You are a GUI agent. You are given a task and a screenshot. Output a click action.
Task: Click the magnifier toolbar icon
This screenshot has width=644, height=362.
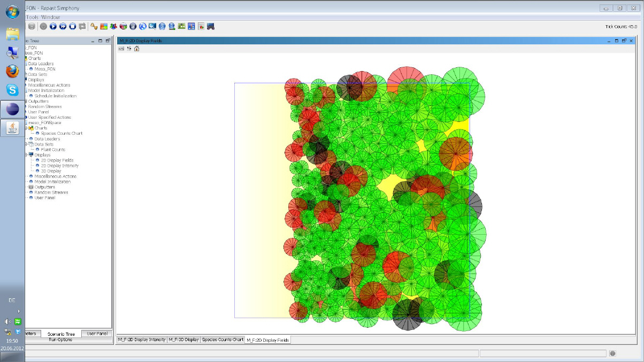click(x=152, y=26)
